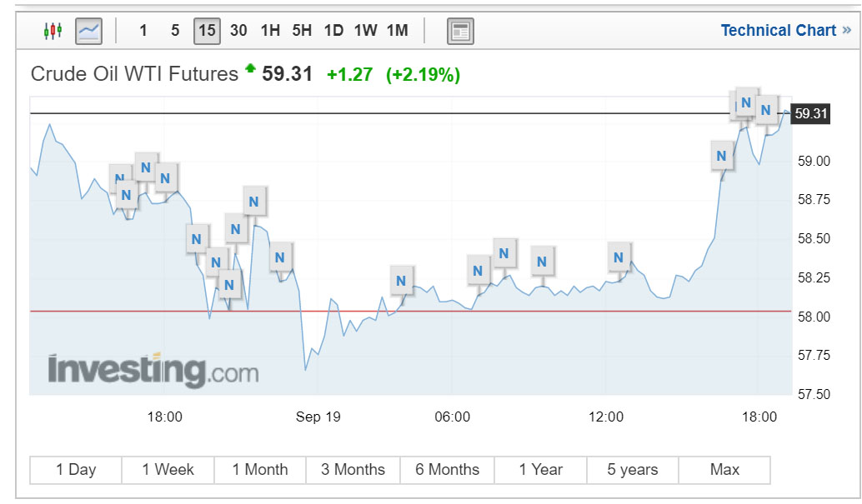Select the 1 Week range tab
This screenshot has width=862, height=504.
(x=168, y=470)
